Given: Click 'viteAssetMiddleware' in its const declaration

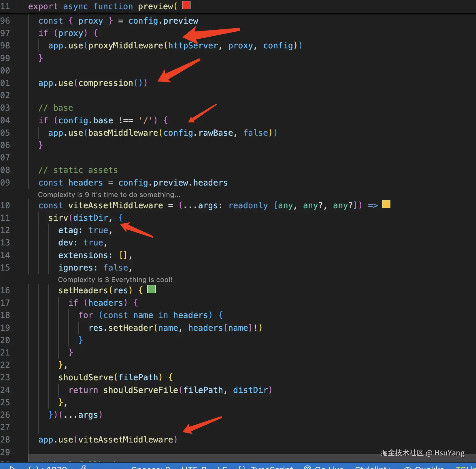Looking at the screenshot, I should click(x=116, y=205).
